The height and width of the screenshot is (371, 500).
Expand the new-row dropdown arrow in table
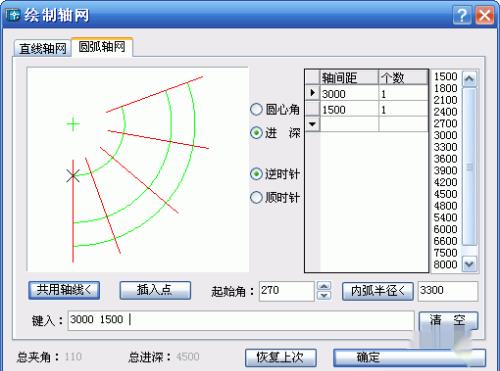tap(312, 124)
